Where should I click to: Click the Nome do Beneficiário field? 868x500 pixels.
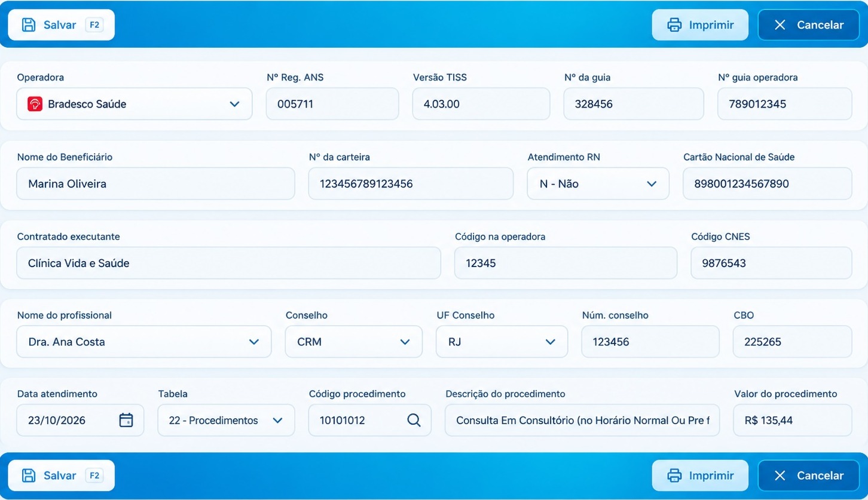click(x=155, y=184)
